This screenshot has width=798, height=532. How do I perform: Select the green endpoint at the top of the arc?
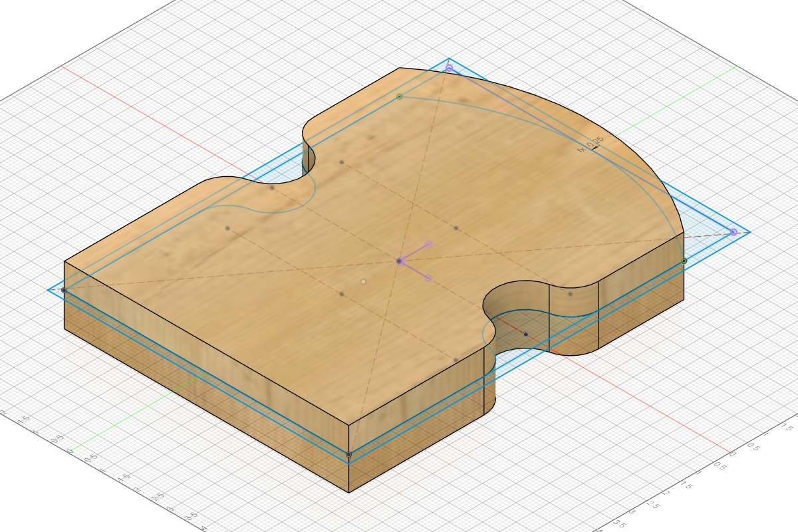(x=399, y=96)
